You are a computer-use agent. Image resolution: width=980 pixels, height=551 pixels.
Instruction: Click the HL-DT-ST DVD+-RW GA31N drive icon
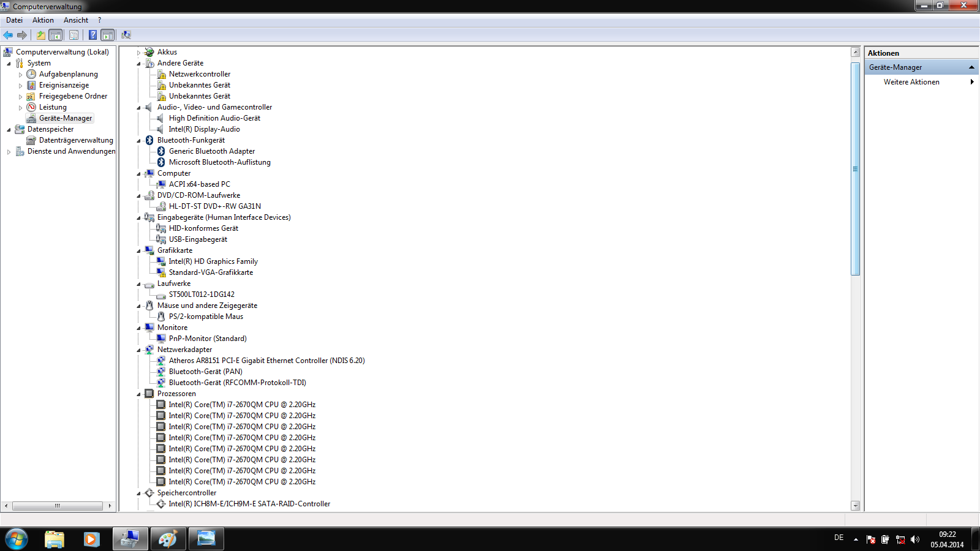point(161,206)
